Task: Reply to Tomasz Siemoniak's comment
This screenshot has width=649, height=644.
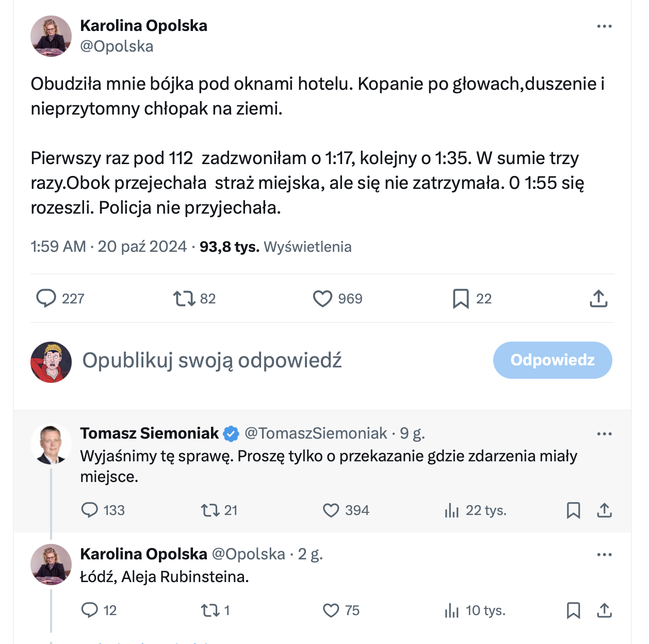Action: coord(90,510)
